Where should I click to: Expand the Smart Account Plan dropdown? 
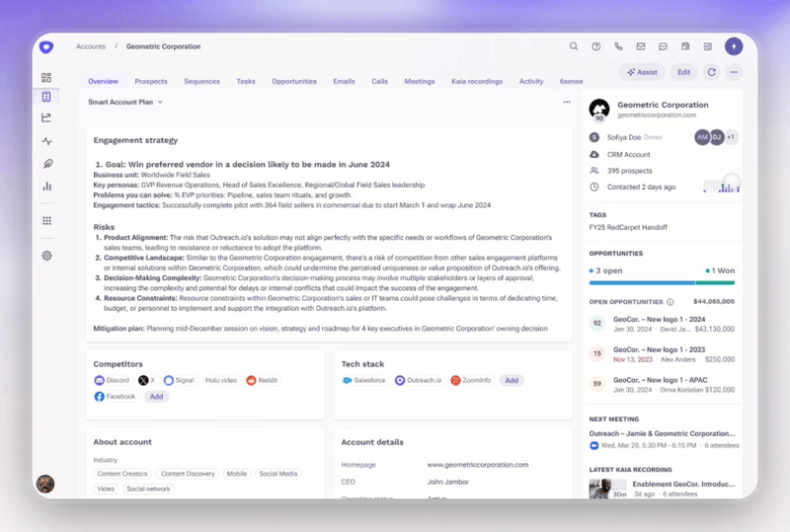click(125, 102)
